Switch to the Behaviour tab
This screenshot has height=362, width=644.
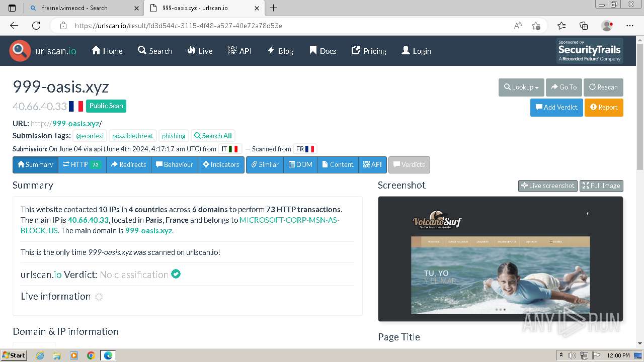tap(175, 164)
